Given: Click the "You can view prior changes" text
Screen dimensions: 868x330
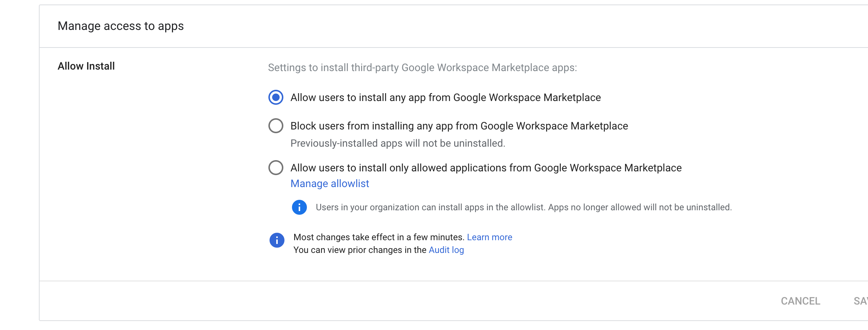Looking at the screenshot, I should tap(360, 250).
